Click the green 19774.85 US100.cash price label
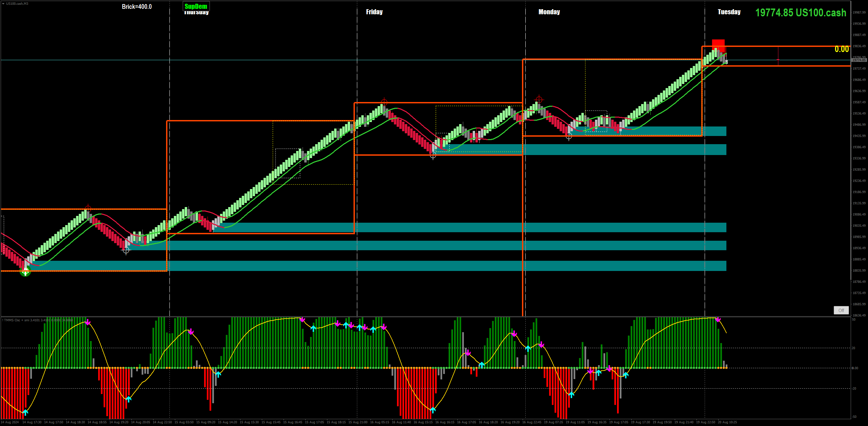868x426 pixels. click(800, 13)
